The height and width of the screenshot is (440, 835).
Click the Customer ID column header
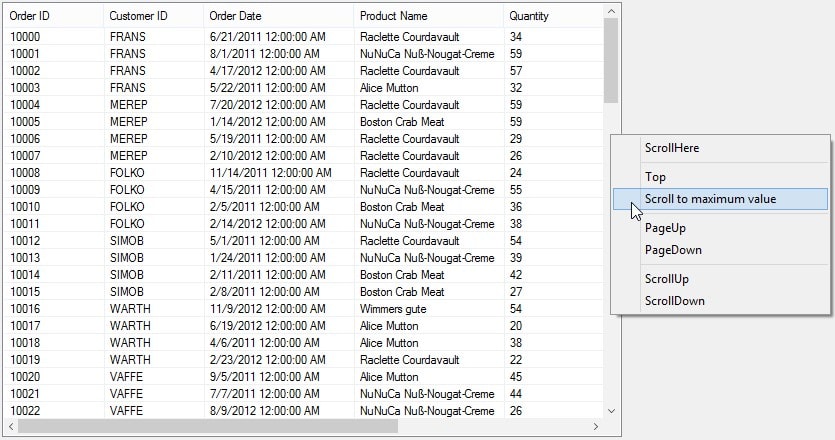pyautogui.click(x=153, y=16)
